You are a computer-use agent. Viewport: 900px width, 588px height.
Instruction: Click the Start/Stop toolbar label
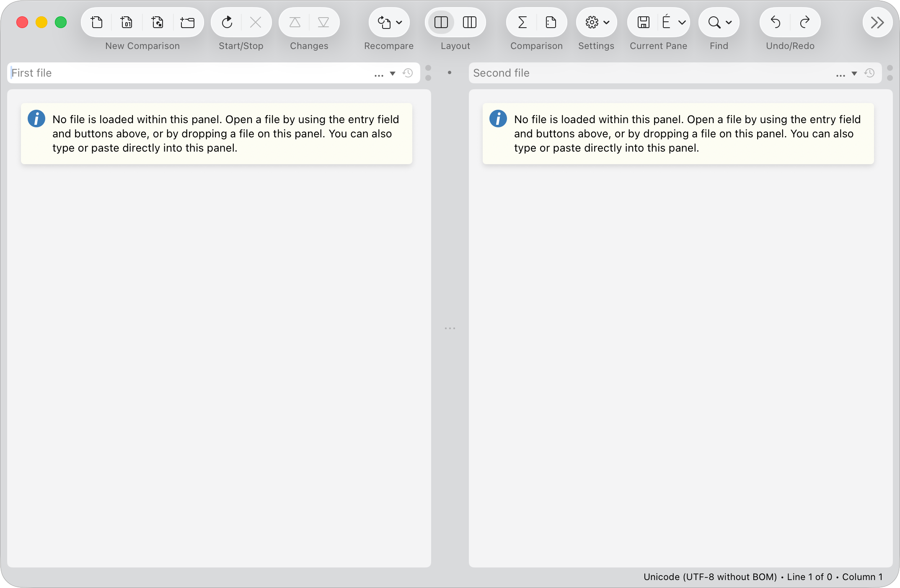point(241,46)
